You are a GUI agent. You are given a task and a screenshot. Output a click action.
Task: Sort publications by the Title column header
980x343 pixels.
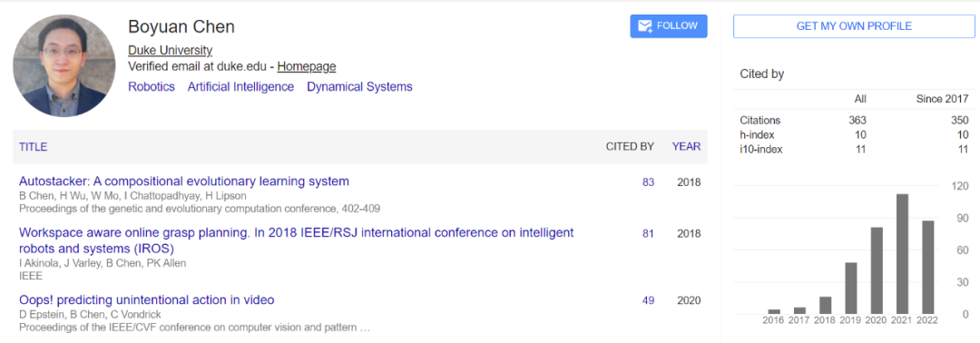pos(34,147)
